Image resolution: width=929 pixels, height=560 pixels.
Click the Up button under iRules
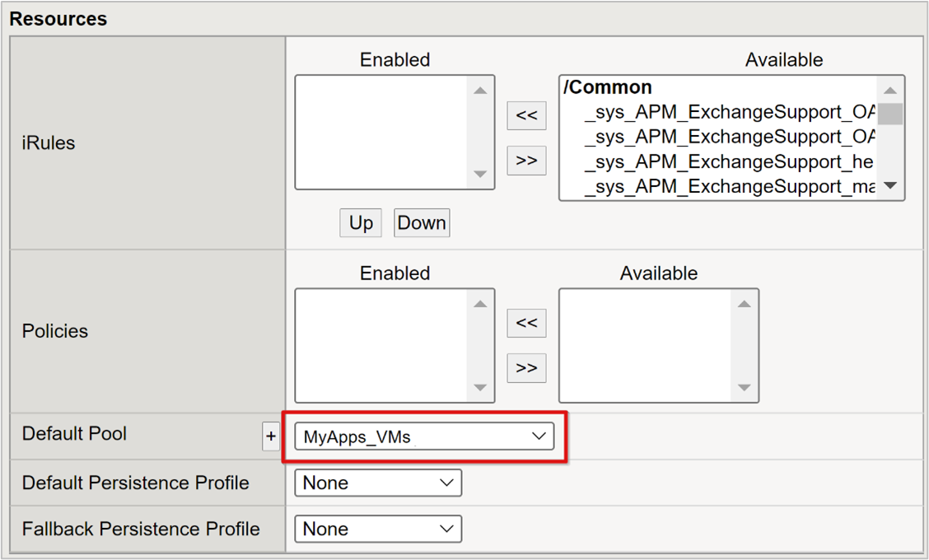pos(361,223)
